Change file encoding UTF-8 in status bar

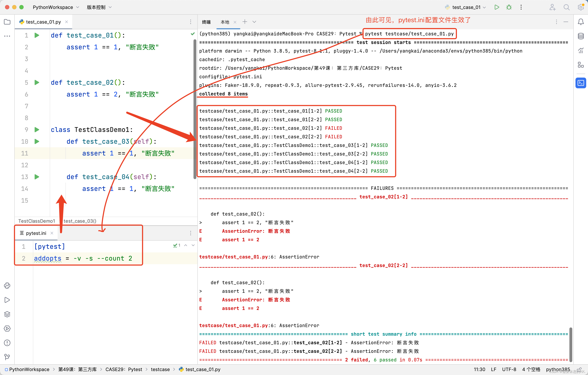[509, 369]
